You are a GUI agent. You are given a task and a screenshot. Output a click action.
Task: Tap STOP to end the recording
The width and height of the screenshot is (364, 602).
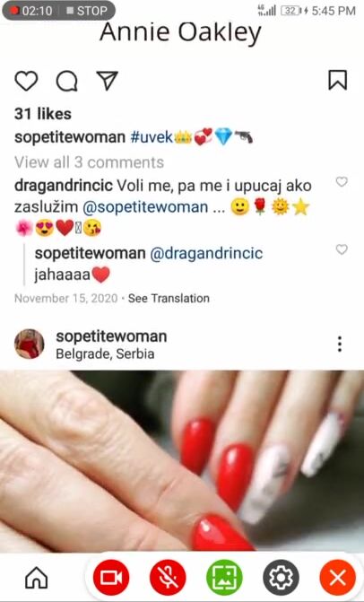86,11
